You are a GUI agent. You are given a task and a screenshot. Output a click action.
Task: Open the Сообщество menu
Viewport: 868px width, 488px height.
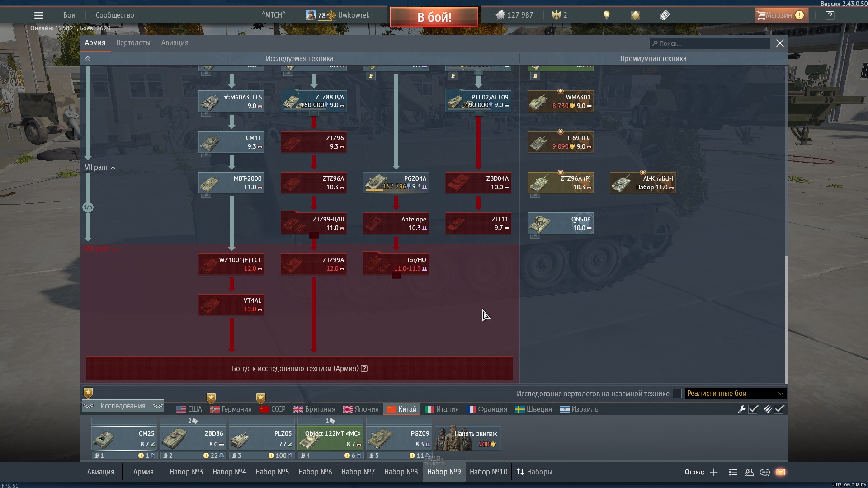(x=115, y=15)
